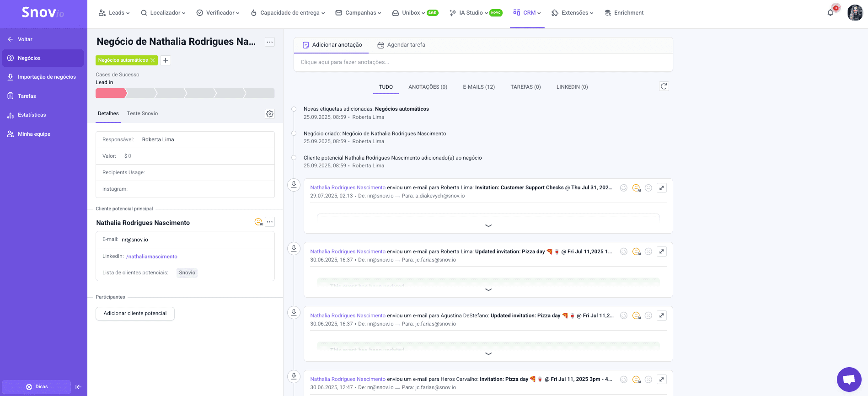Mark Customer Support Checks email positive
This screenshot has height=396, width=868.
pyautogui.click(x=623, y=188)
